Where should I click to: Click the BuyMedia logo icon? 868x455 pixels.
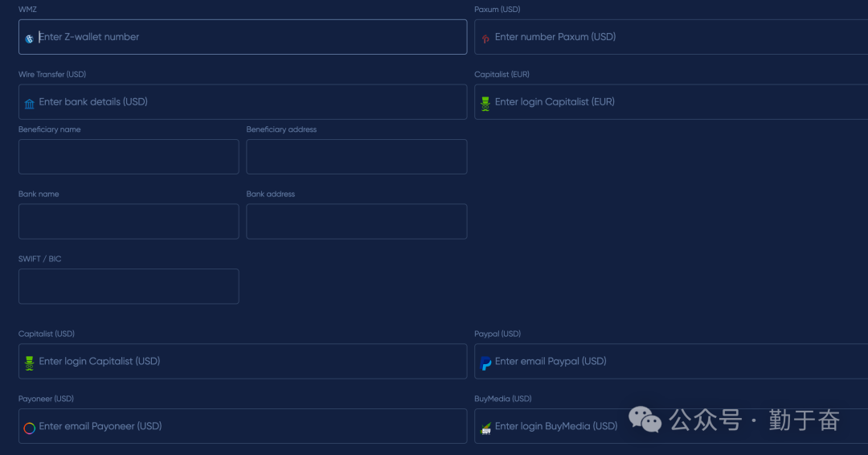485,428
